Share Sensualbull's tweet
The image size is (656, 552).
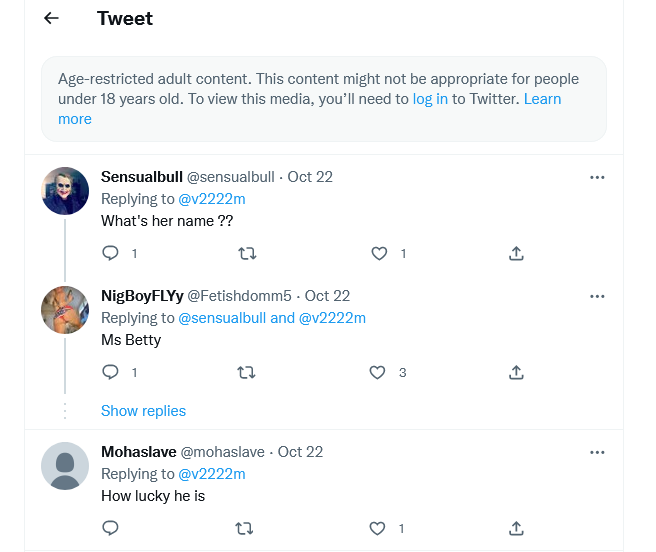click(516, 253)
